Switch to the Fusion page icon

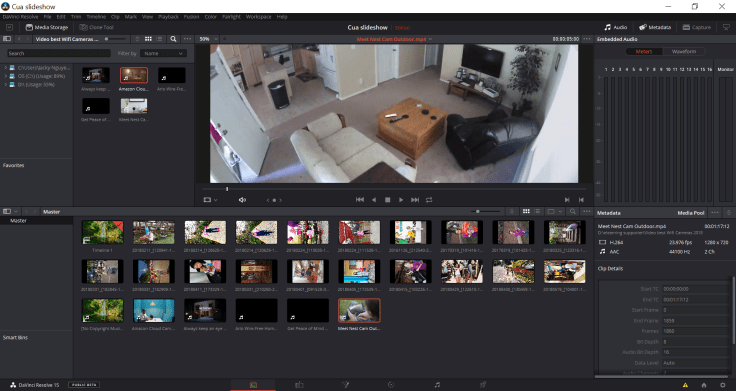click(x=345, y=385)
